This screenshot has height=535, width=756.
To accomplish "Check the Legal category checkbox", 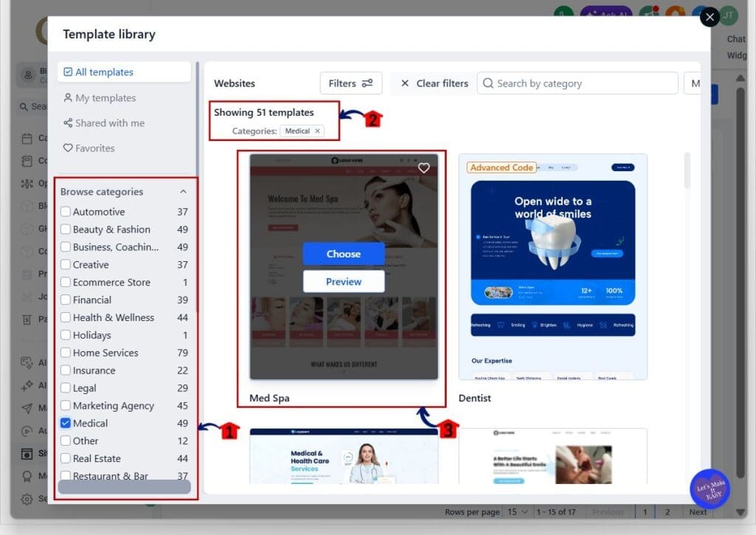I will pos(66,388).
